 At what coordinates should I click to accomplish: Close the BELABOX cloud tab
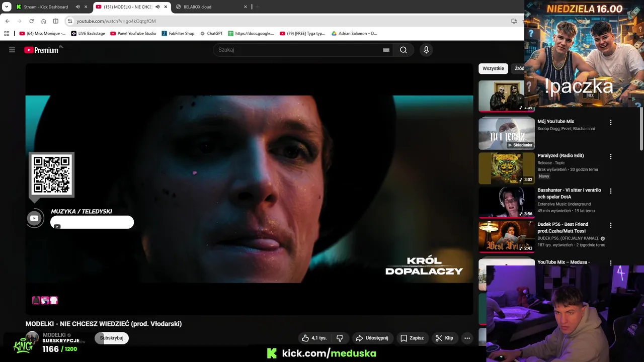246,7
